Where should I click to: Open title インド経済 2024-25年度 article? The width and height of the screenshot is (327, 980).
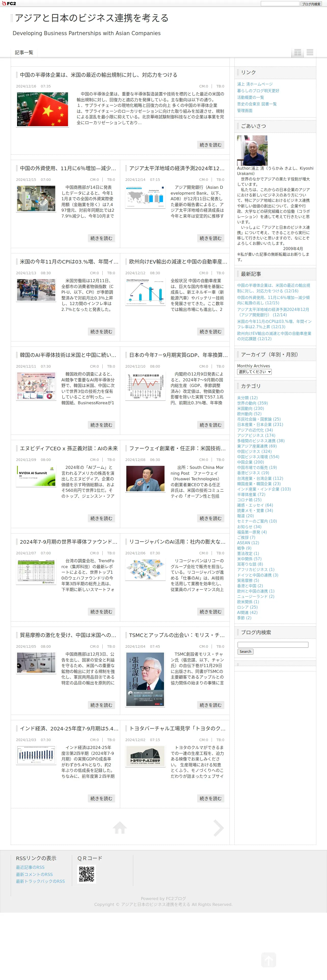click(69, 729)
